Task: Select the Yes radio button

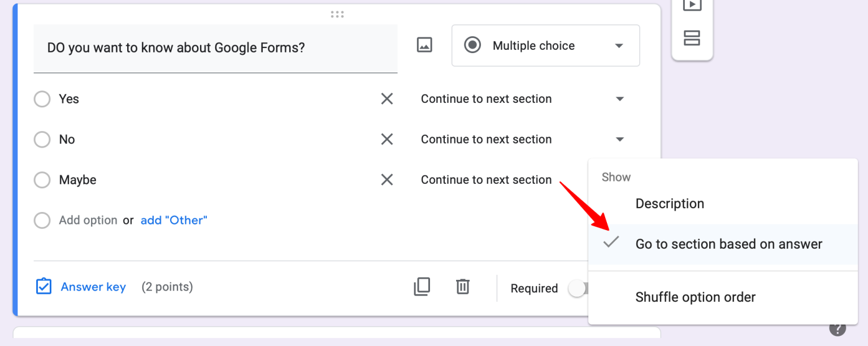Action: pos(42,98)
